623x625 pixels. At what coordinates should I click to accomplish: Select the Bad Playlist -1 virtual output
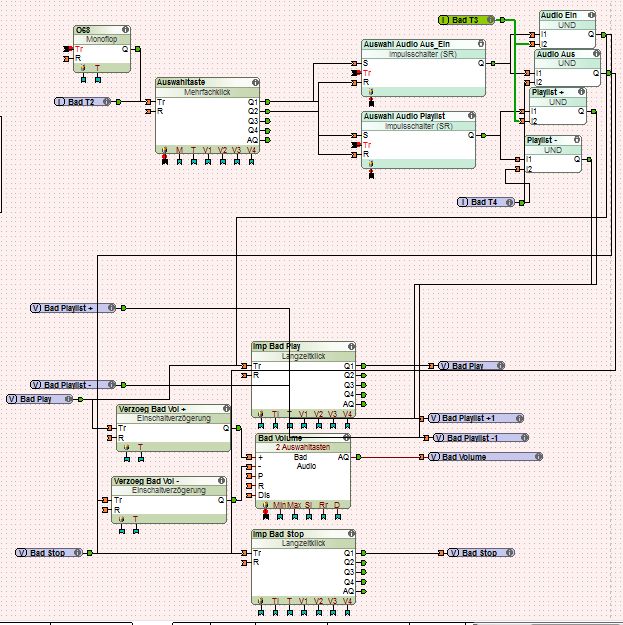point(481,438)
